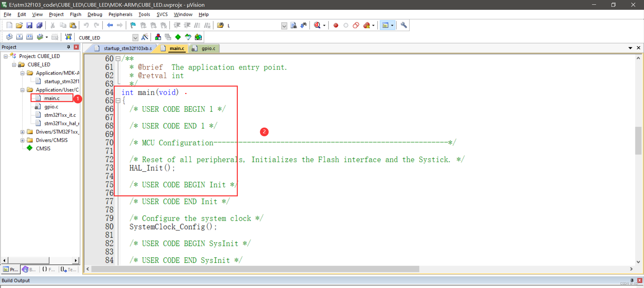644x288 pixels.
Task: Open the Debug menu
Action: coord(95,14)
